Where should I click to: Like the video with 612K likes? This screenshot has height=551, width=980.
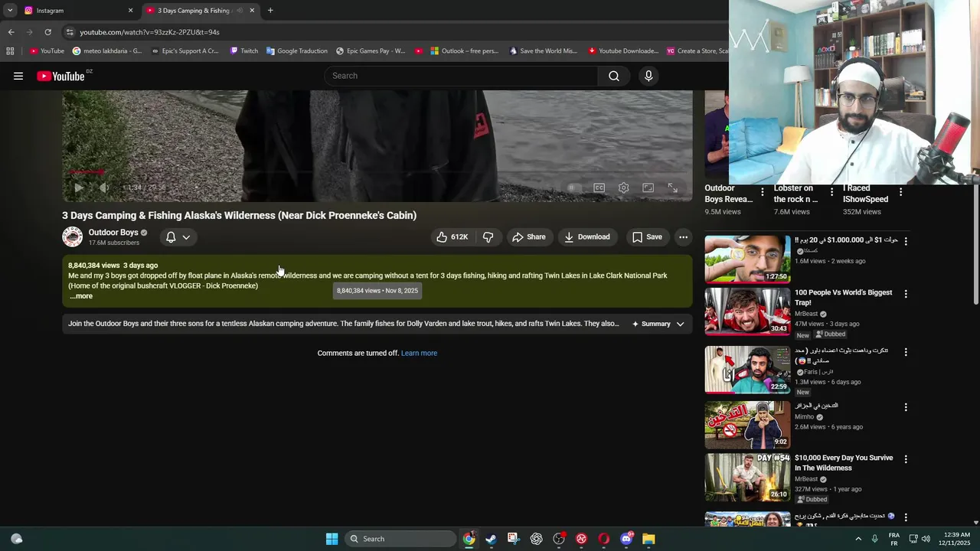tap(452, 237)
